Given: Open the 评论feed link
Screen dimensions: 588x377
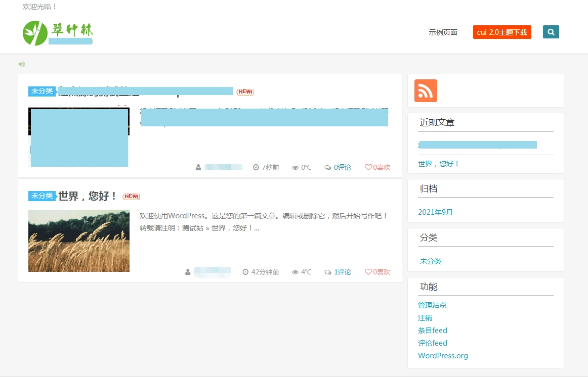Looking at the screenshot, I should (433, 343).
